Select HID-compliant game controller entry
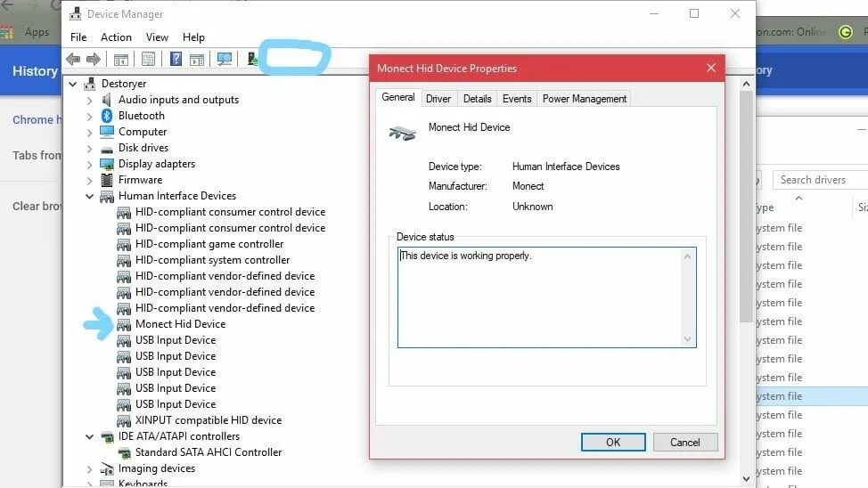 tap(209, 244)
